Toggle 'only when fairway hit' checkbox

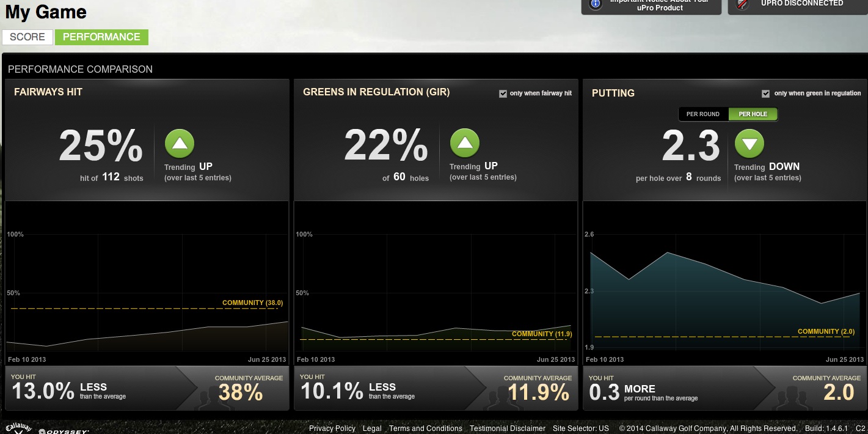coord(503,94)
